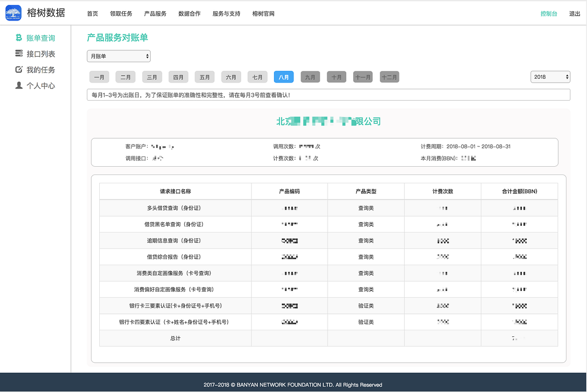587x392 pixels.
Task: Click the 借贷黑名单查询（身份证） row name
Action: click(175, 224)
